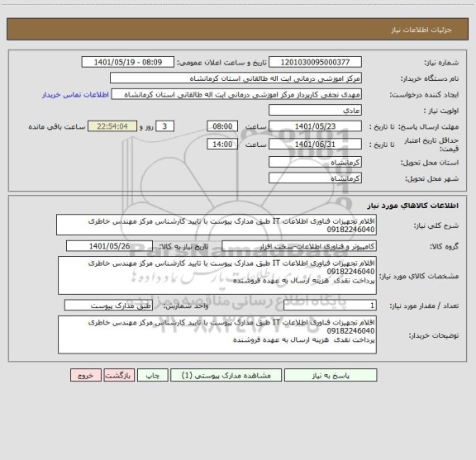
Task: Click the مهلت ارسال پاسخ label
Action: [x=429, y=126]
